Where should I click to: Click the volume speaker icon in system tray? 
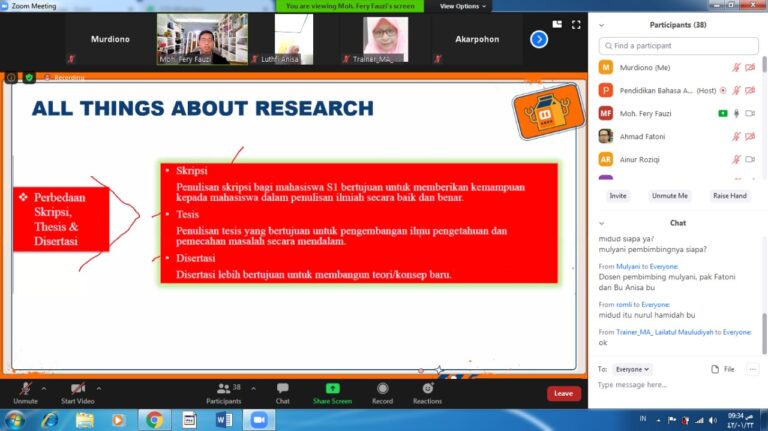713,420
